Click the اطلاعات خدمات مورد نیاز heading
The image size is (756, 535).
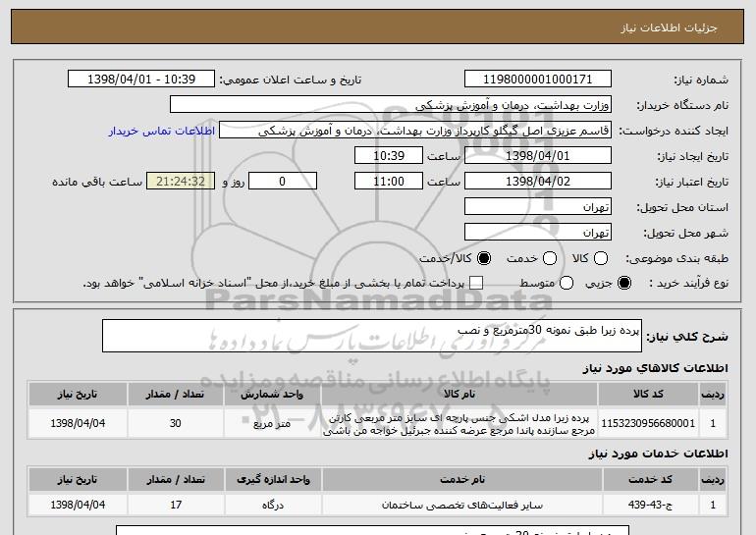click(x=658, y=454)
